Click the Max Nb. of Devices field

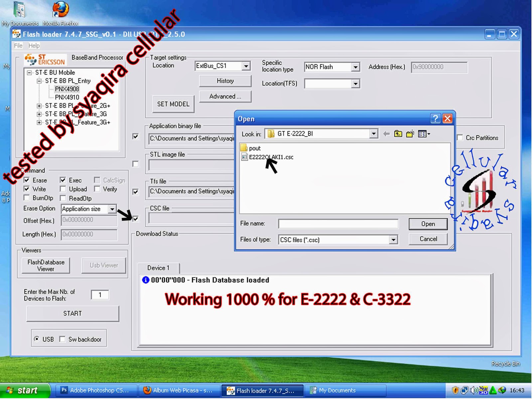click(x=100, y=295)
